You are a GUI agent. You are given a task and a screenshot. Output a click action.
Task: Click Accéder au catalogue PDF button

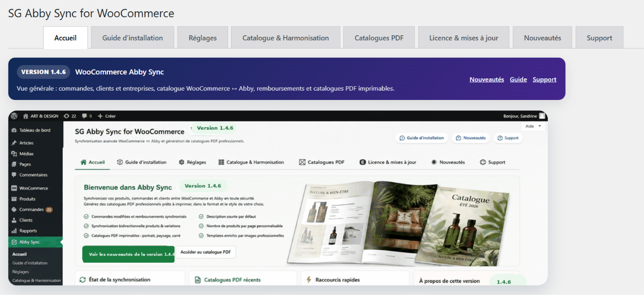click(206, 252)
